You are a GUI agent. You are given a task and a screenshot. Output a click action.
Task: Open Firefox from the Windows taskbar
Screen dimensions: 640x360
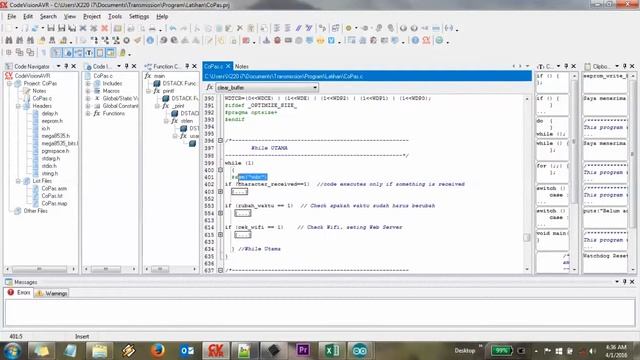point(158,351)
